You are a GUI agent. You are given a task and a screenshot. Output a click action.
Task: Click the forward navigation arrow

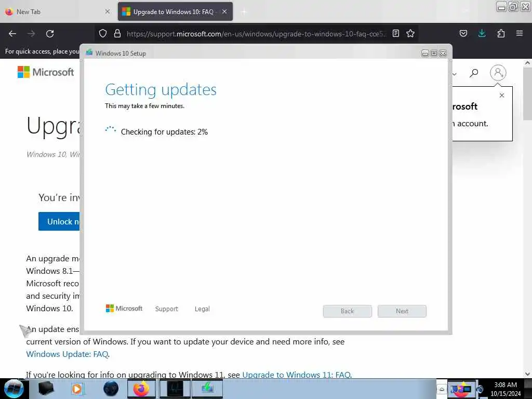[31, 34]
